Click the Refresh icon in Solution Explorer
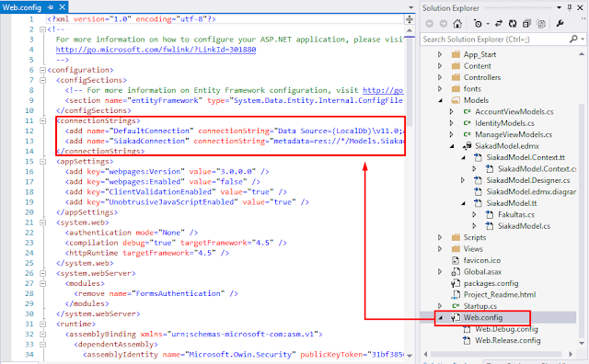This screenshot has width=589, height=364. click(513, 24)
